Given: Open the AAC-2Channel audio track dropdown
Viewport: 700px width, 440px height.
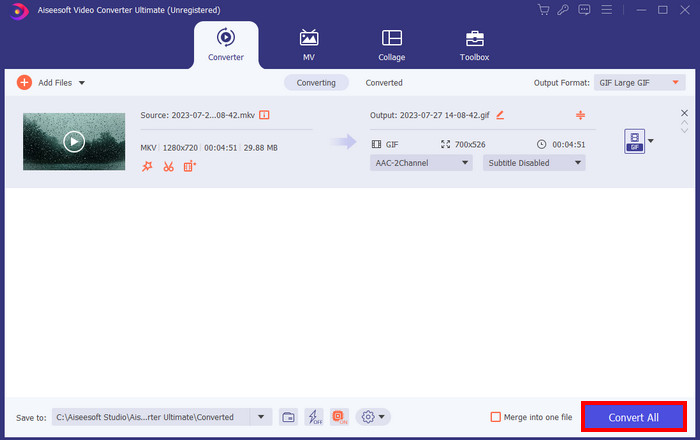Looking at the screenshot, I should [421, 163].
